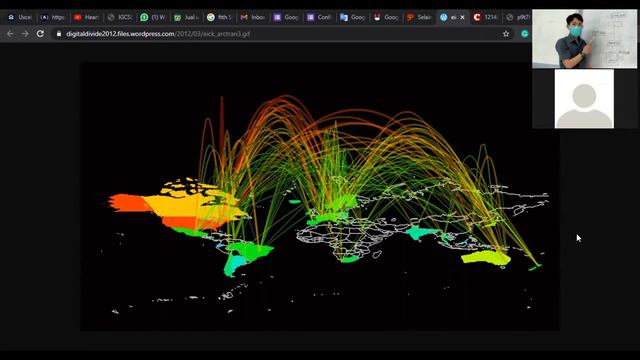Image resolution: width=640 pixels, height=360 pixels.
Task: Switch to the red C '1214' tab
Action: pyautogui.click(x=486, y=17)
